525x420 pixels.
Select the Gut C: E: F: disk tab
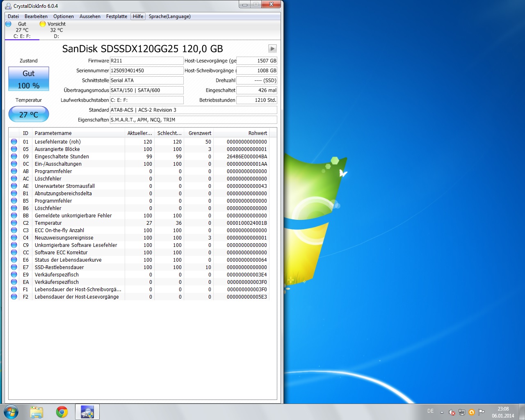click(22, 30)
